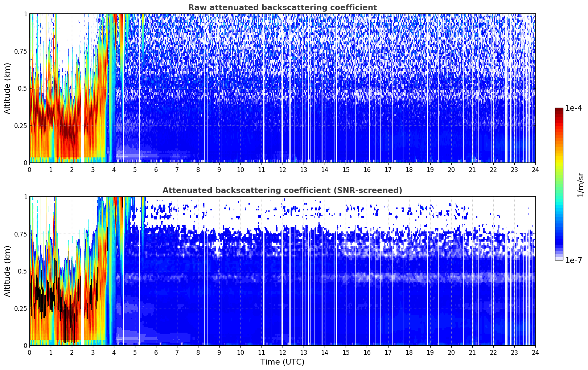Select the colorbar's 1e-4 maximum label
Screen dimensions: 588x370
click(573, 108)
